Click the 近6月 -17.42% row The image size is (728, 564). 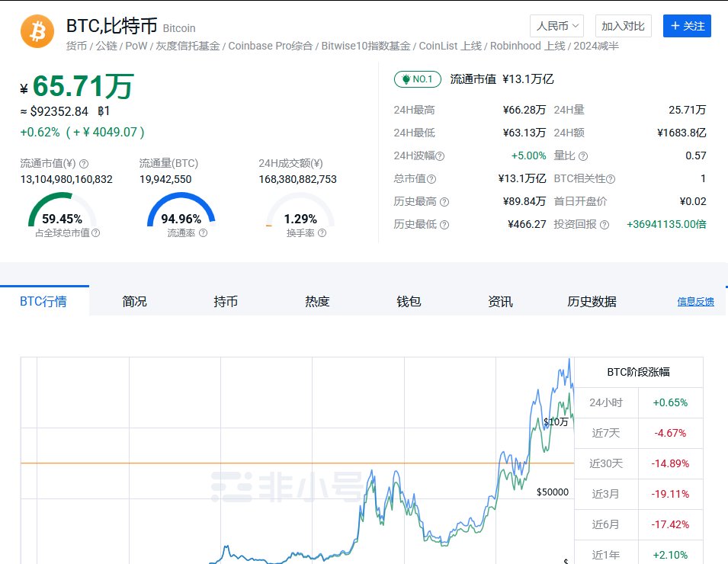pos(639,524)
